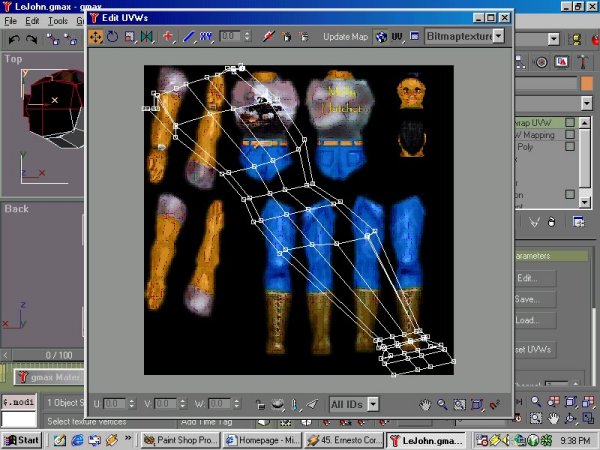
Task: Click the target weld icon next to break
Action: pyautogui.click(x=286, y=37)
